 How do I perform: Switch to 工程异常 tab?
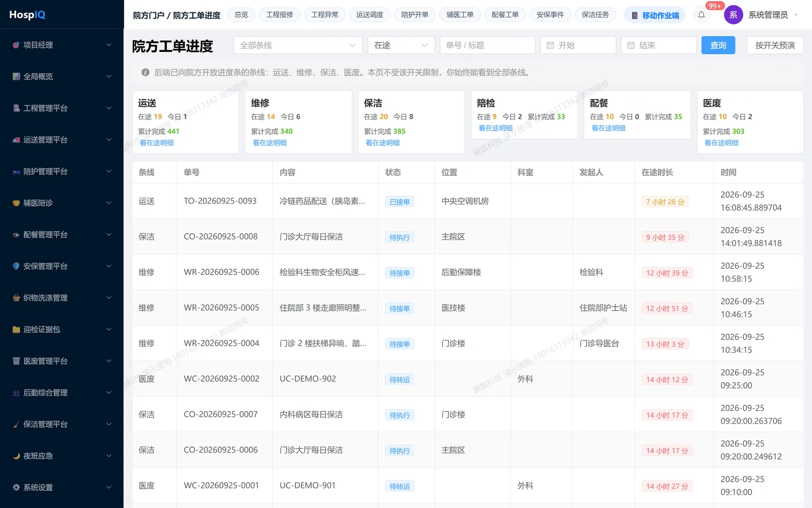325,15
